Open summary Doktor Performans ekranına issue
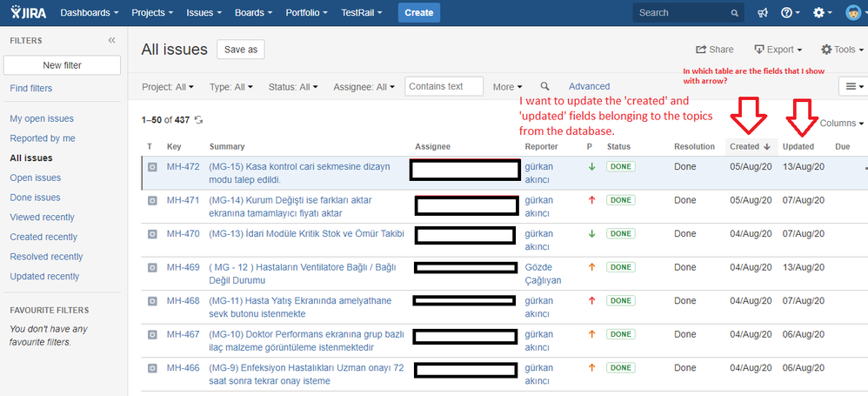Viewport: 868px width, 396px height. click(x=307, y=341)
